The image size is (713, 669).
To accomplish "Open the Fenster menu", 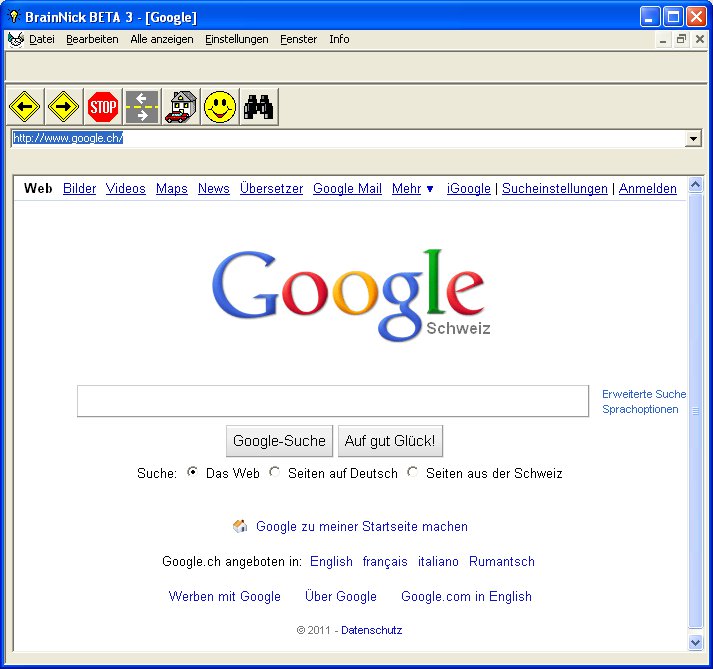I will point(298,40).
